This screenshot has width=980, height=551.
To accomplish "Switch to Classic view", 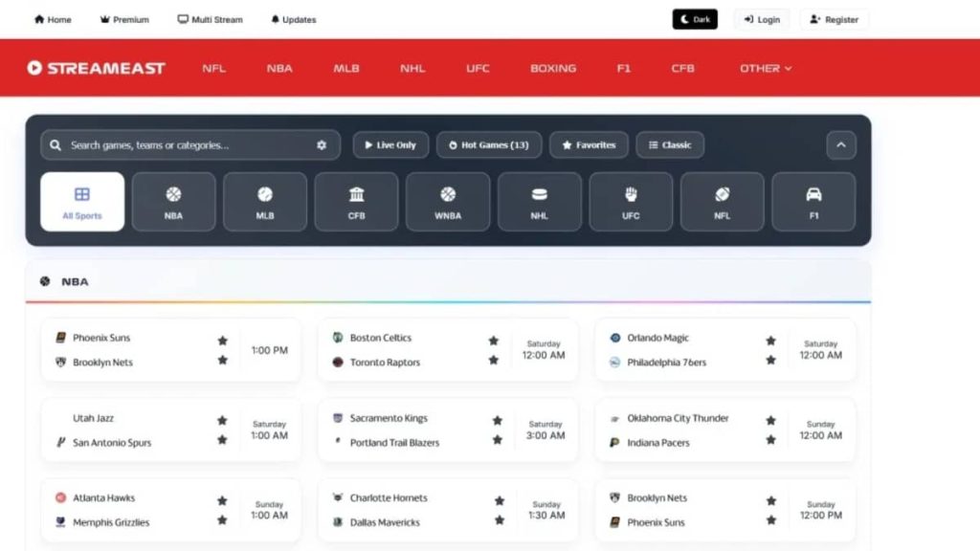I will (x=670, y=145).
